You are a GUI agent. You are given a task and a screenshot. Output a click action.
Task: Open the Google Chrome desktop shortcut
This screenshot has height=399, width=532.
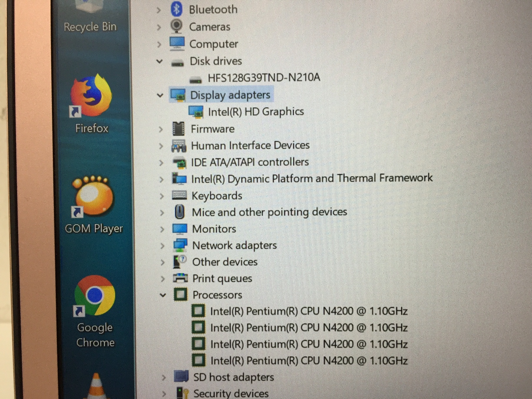[95, 296]
